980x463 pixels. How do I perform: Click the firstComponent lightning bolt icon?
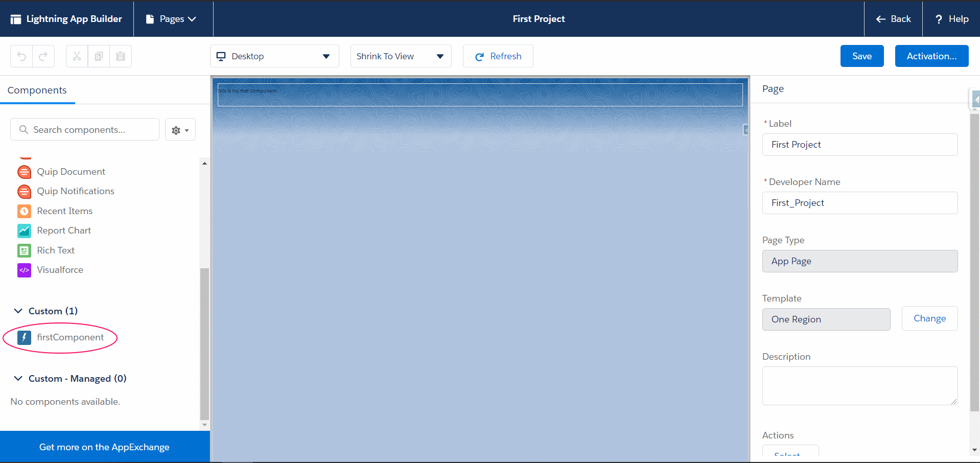tap(24, 337)
